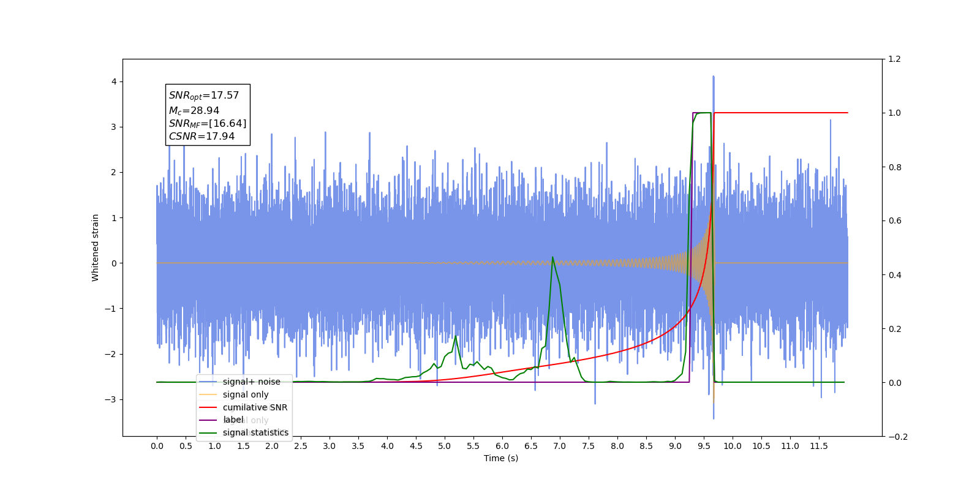Click the green peak near 7.0 seconds
This screenshot has height=490, width=980.
click(x=552, y=258)
